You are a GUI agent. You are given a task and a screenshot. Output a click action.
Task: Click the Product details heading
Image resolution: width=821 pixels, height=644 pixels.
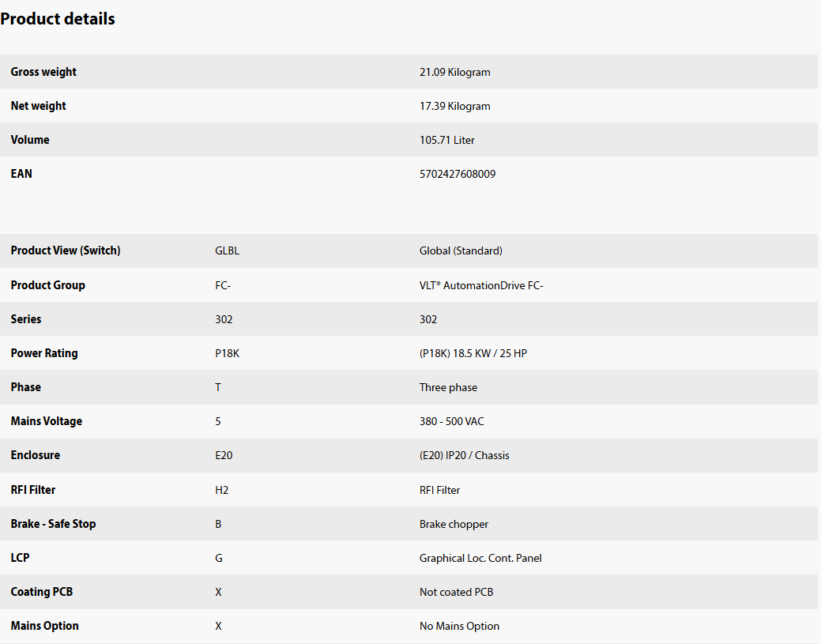58,19
